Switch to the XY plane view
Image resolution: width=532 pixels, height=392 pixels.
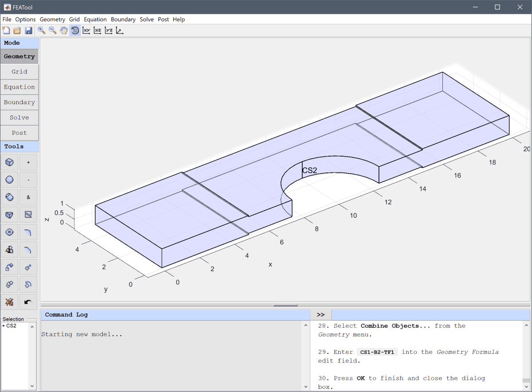(86, 31)
